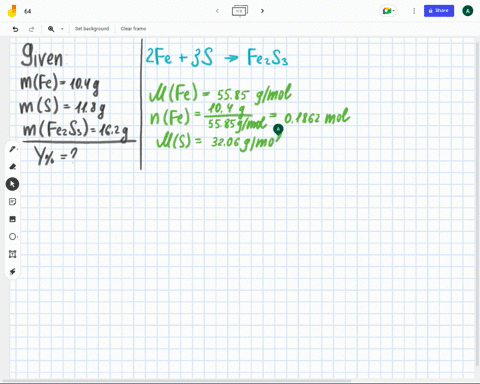This screenshot has height=384, width=480.
Task: Open the frame list thumbnail
Action: [240, 11]
